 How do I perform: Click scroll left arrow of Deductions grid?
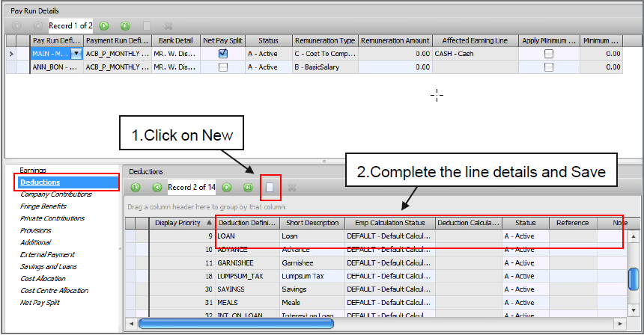coord(132,324)
